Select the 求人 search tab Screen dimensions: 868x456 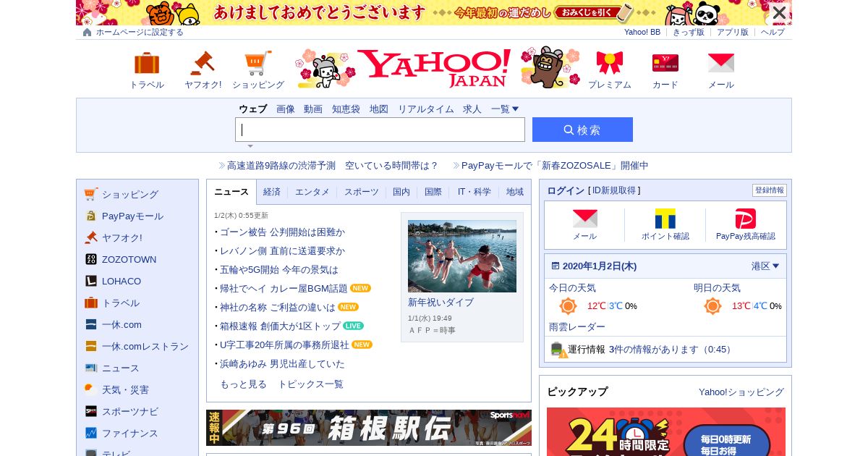click(x=472, y=109)
